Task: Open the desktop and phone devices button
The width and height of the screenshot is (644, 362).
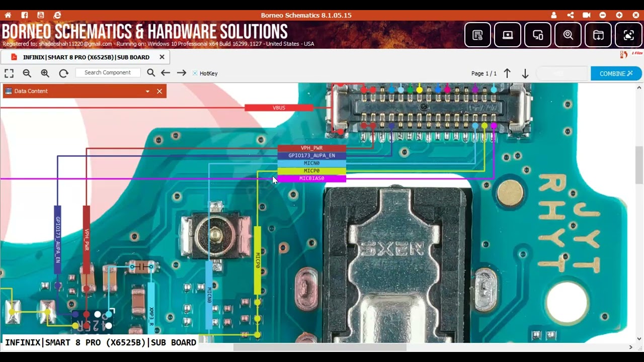Action: 538,35
